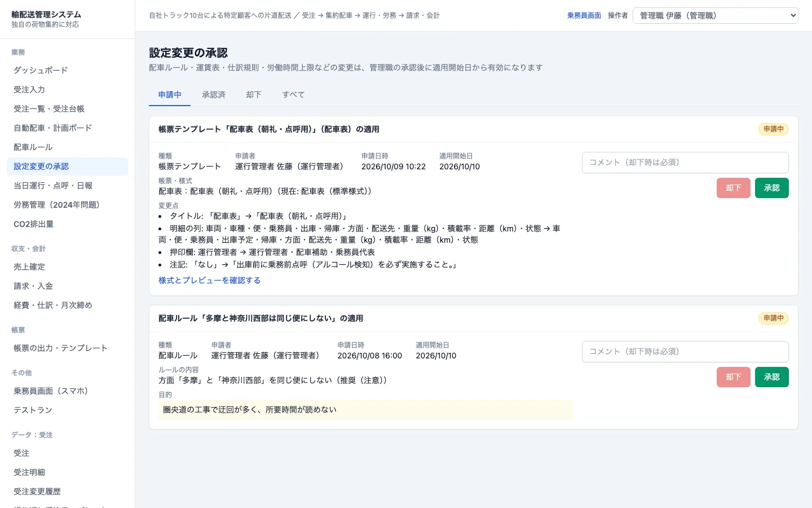This screenshot has height=508, width=812.
Task: Click 申請中 badge on 配車ルール card
Action: click(773, 318)
